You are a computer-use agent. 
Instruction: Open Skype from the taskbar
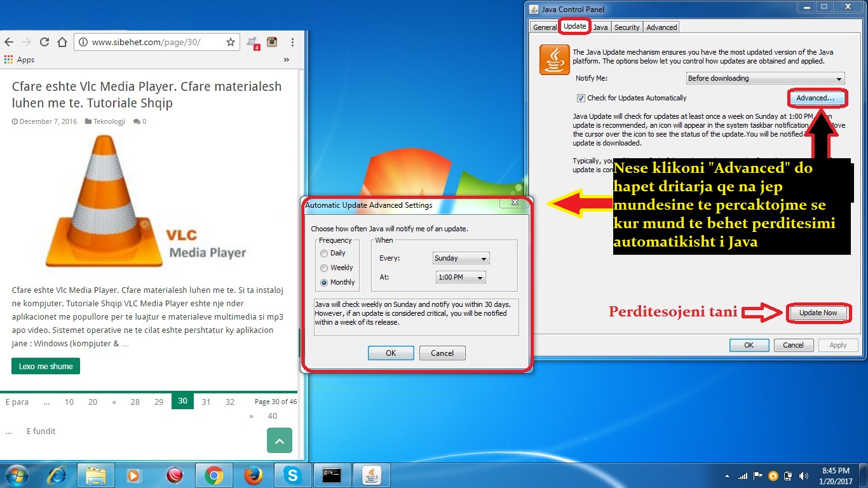click(292, 475)
